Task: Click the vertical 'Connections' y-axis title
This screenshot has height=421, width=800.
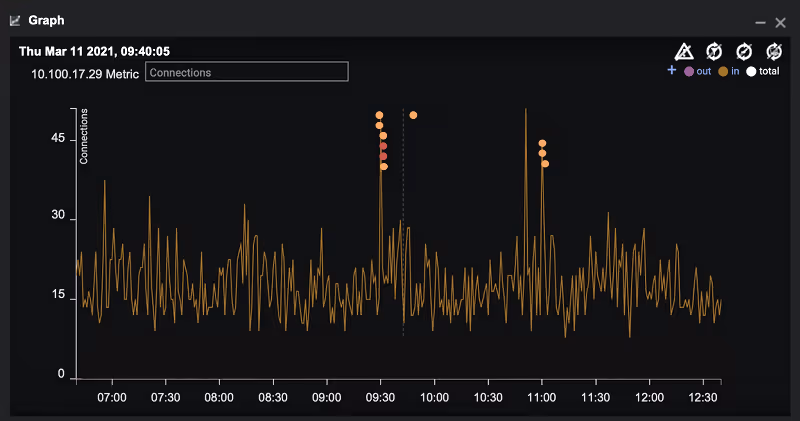Action: (x=84, y=136)
